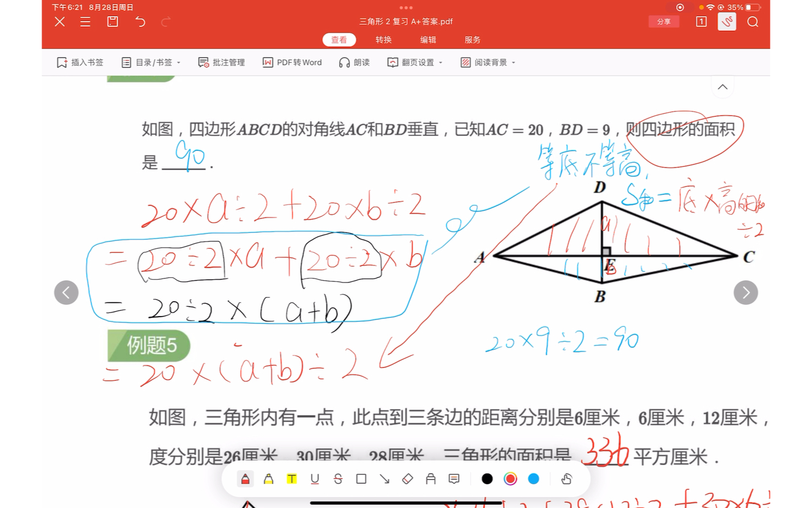Select the rectangle shape tool
812x508 pixels.
tap(361, 479)
